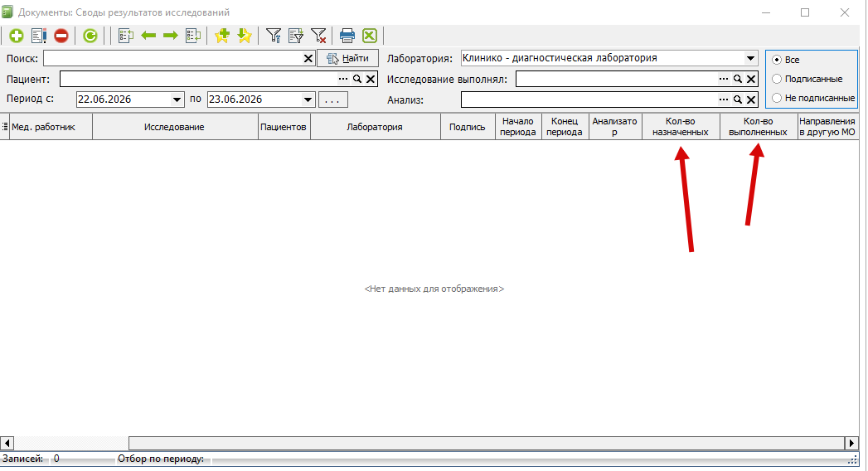Refresh the list with the green circular arrow
This screenshot has width=868, height=471.
(90, 36)
